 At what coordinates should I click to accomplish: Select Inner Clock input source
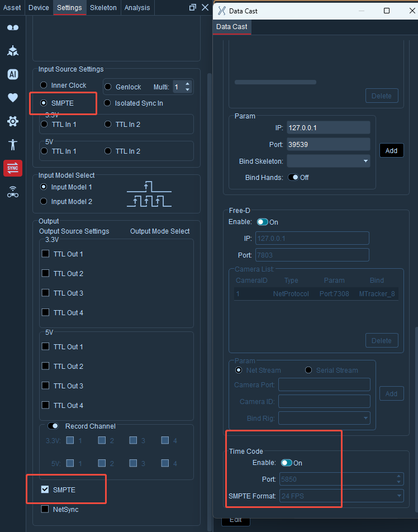[x=44, y=85]
